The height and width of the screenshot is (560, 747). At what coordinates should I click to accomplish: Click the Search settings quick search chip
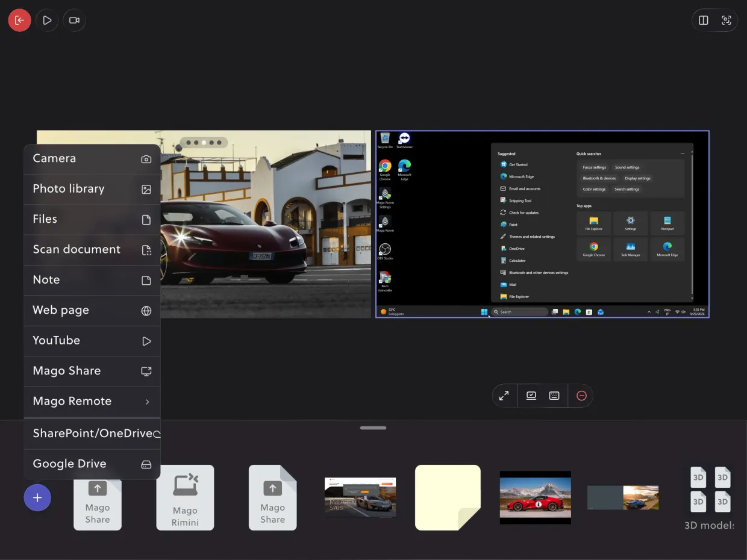(627, 189)
